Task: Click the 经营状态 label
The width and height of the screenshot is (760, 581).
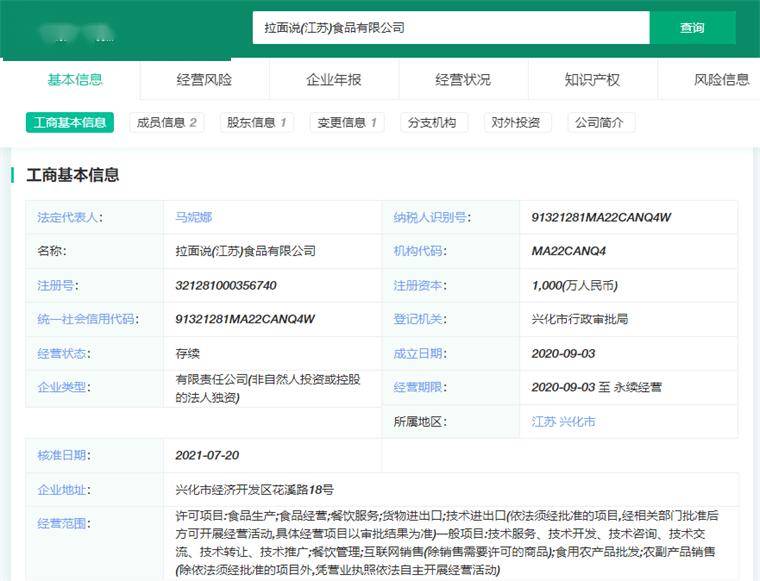Action: (63, 353)
